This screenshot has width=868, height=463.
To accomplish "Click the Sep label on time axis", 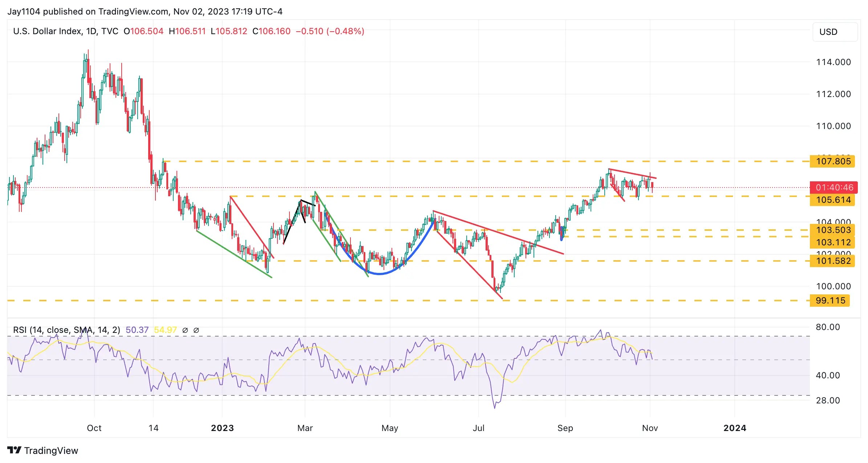I will [565, 428].
